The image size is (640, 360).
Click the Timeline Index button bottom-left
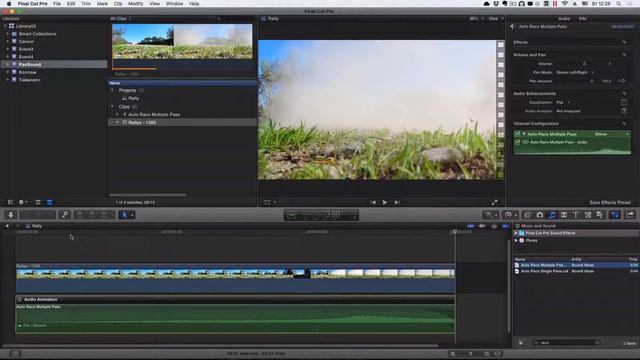15,353
